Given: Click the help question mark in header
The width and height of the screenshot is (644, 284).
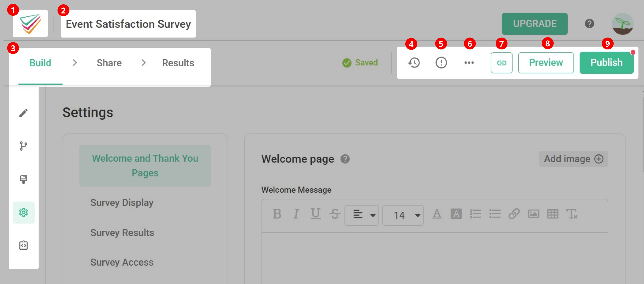Looking at the screenshot, I should (589, 24).
